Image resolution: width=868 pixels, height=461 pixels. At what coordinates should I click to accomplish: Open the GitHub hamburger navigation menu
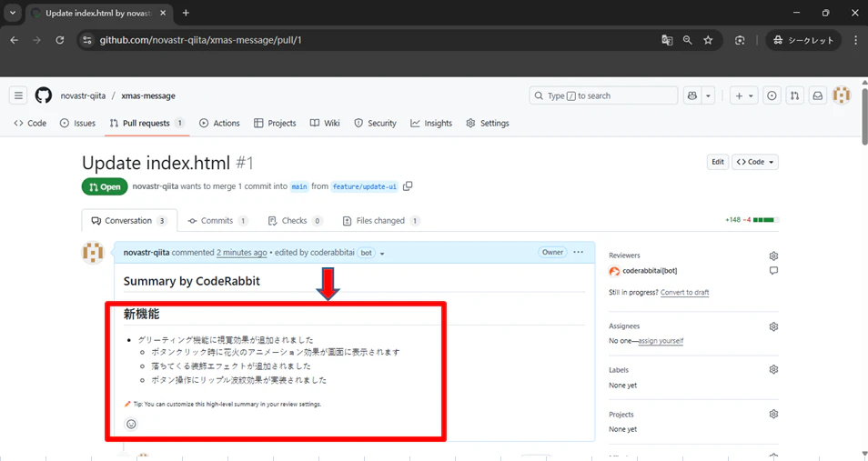click(18, 95)
